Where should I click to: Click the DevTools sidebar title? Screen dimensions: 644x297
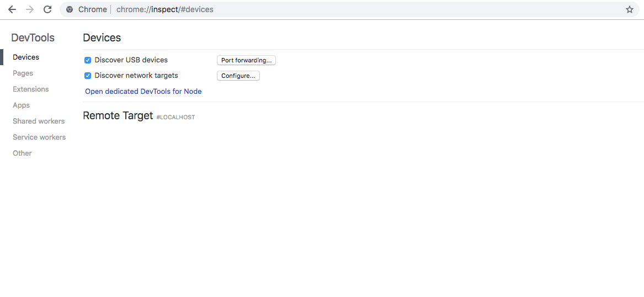[x=33, y=38]
